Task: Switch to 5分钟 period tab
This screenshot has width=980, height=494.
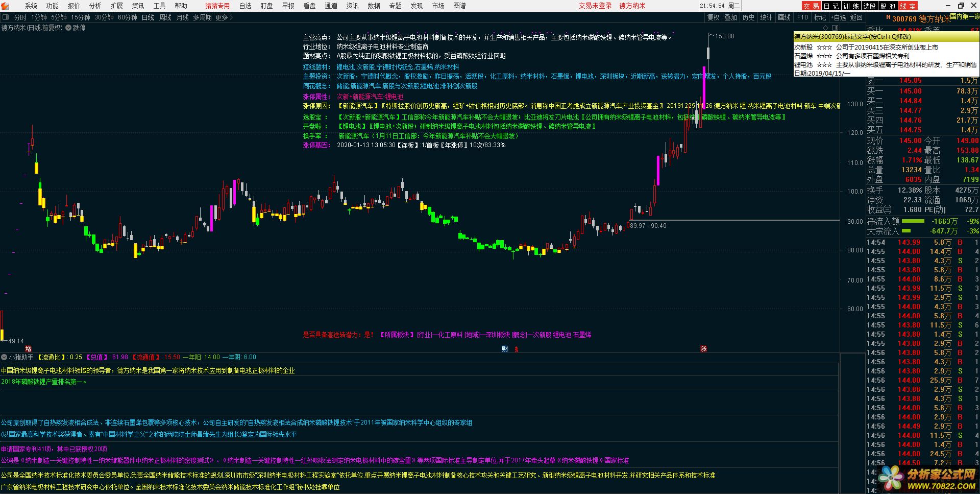Action: [59, 17]
